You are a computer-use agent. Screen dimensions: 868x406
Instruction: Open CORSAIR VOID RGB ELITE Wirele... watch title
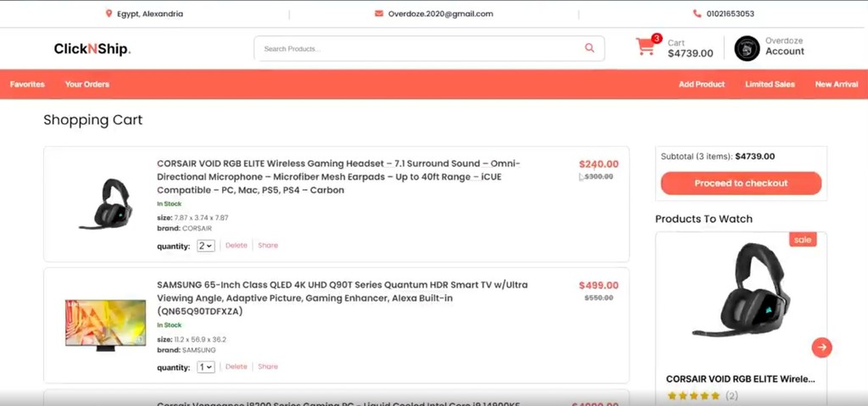740,380
